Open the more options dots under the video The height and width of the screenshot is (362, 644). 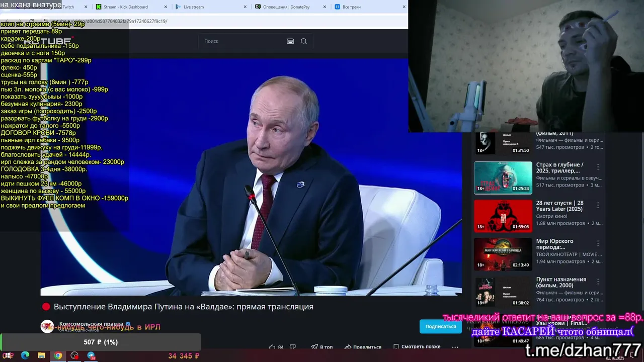tap(455, 347)
